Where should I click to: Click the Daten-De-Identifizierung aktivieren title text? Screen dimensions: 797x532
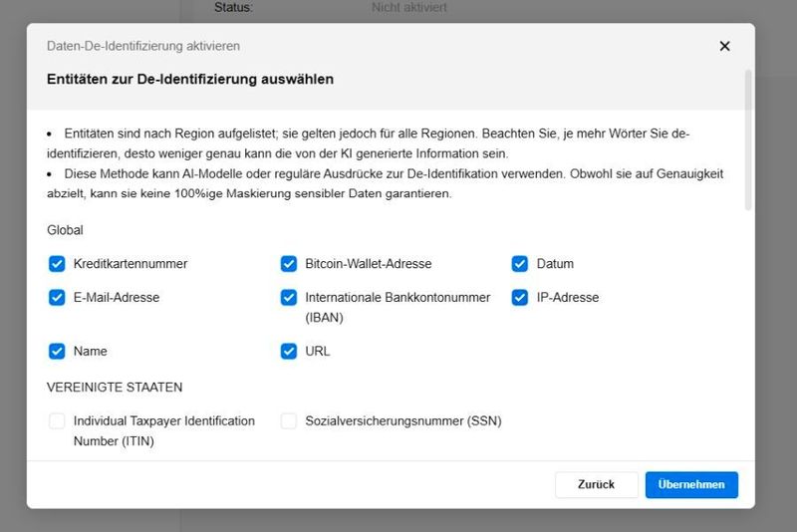tap(143, 46)
